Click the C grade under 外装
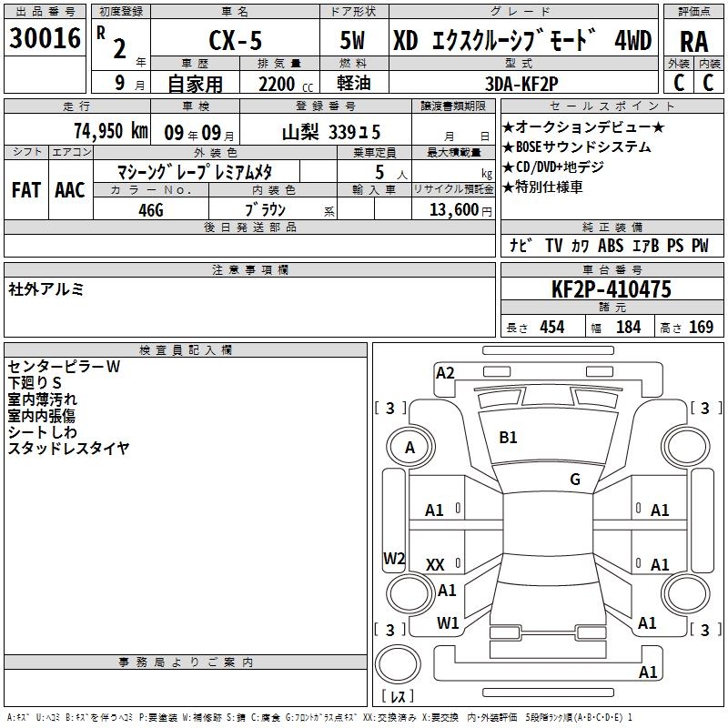Screen dimensions: 728x728 tap(679, 83)
